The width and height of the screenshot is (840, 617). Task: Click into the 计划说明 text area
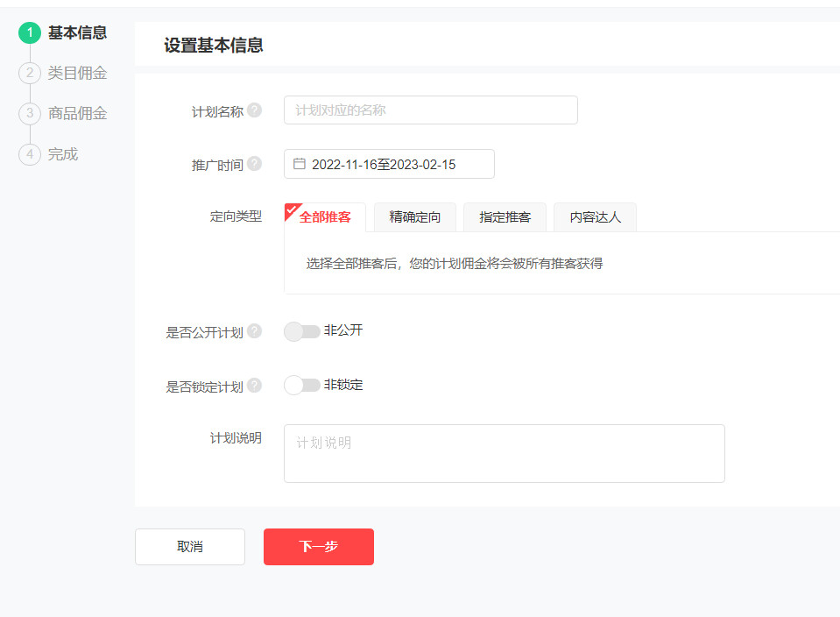[x=504, y=453]
